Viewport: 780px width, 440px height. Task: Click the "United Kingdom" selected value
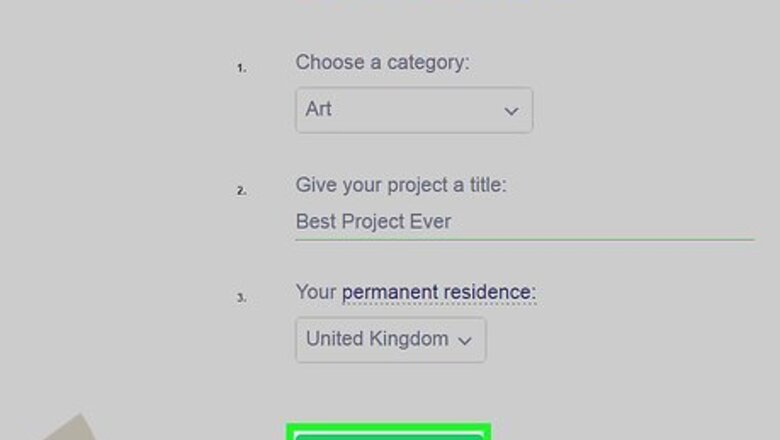point(377,339)
